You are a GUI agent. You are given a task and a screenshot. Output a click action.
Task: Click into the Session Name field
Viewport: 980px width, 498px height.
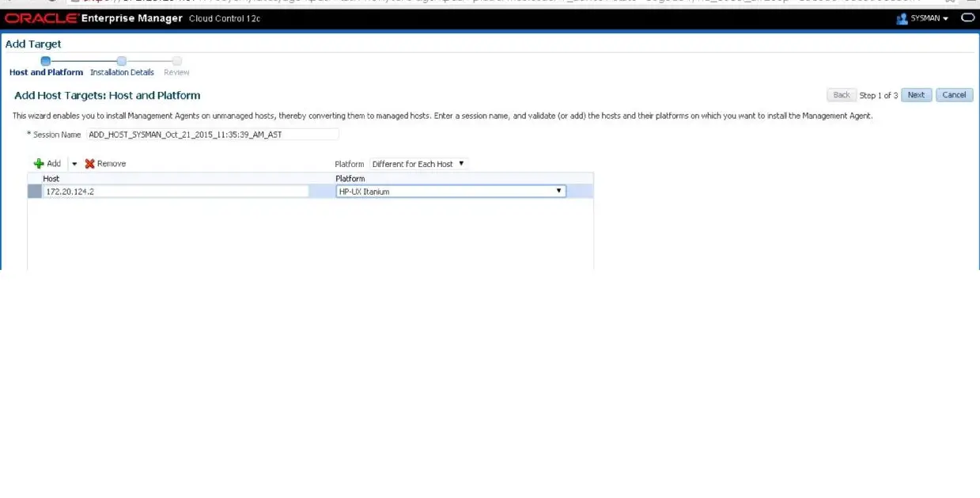[x=212, y=135]
